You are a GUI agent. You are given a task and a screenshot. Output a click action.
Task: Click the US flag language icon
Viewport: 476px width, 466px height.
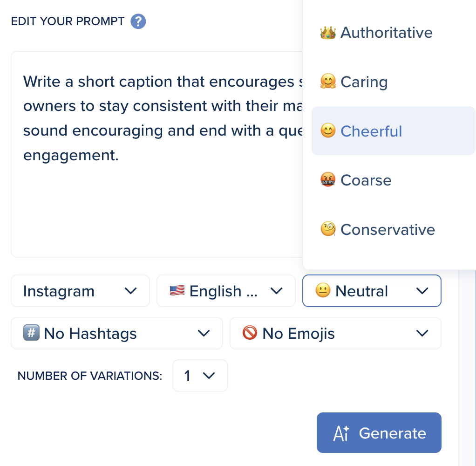click(177, 291)
